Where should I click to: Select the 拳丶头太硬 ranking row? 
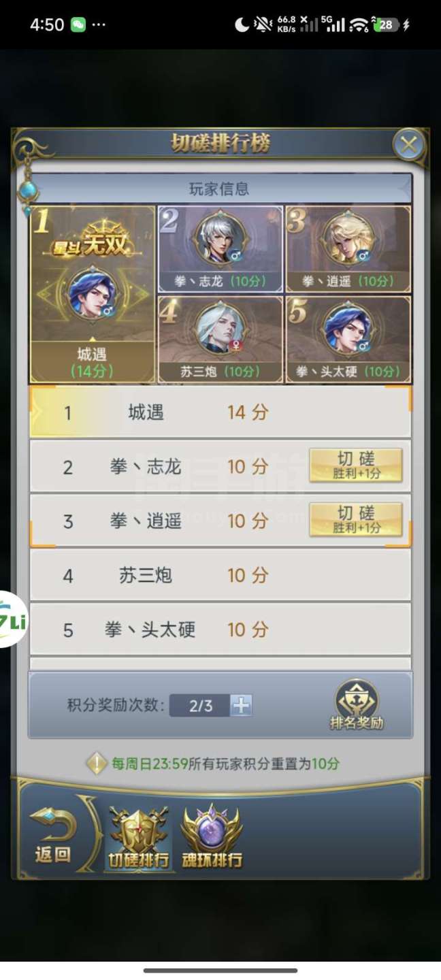220,630
